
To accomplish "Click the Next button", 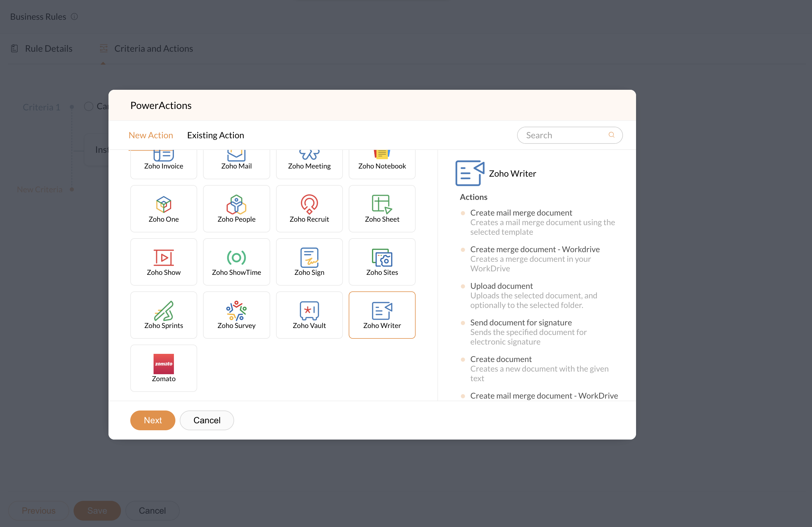I will click(x=152, y=420).
